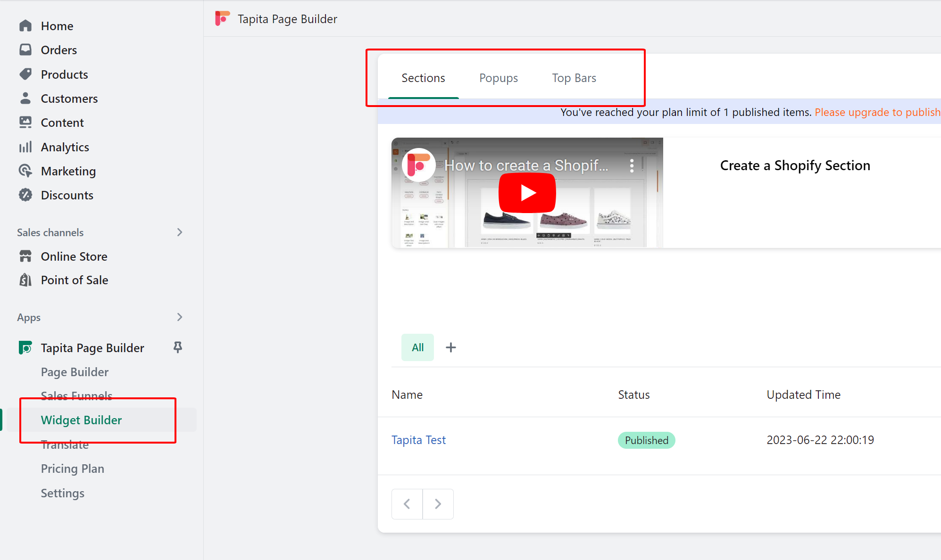
Task: Click the Orders inbox icon
Action: click(25, 50)
